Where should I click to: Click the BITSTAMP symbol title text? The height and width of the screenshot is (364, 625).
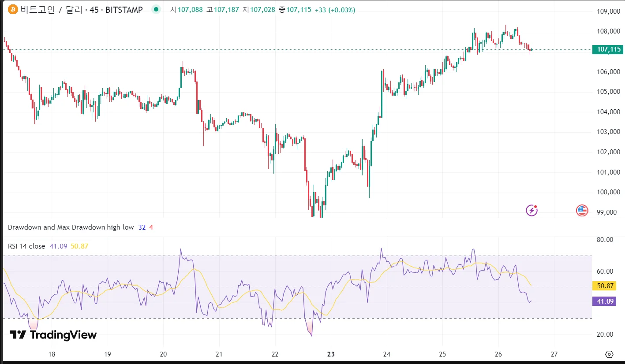[82, 10]
